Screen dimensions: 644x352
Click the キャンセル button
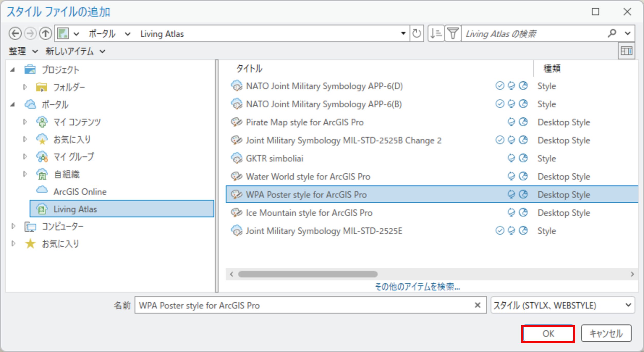tap(606, 333)
